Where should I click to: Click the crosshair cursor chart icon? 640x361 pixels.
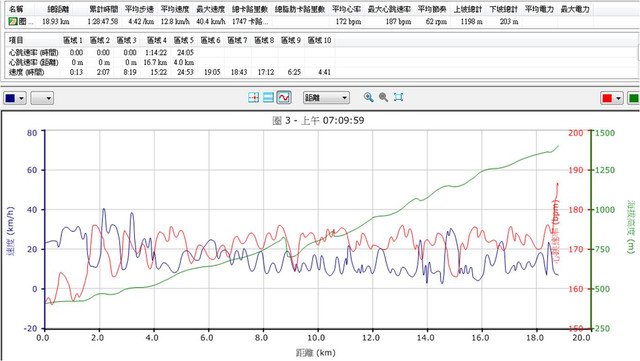(x=253, y=97)
